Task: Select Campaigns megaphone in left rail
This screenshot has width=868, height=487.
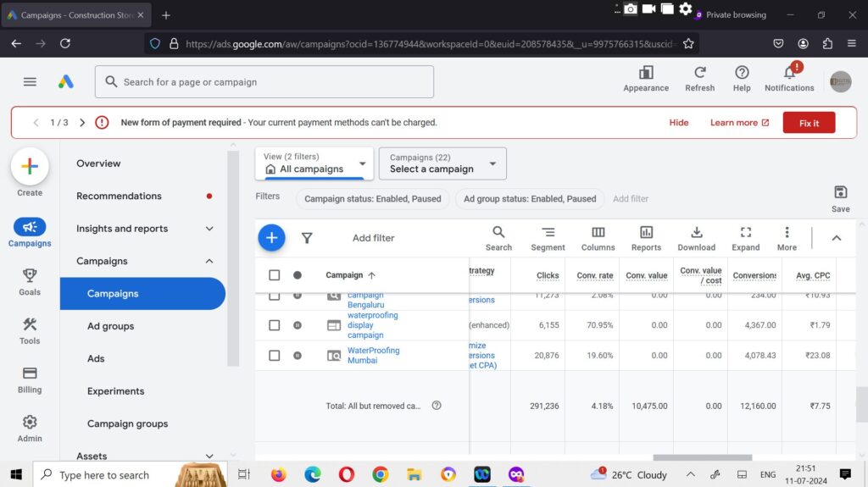Action: [x=30, y=232]
